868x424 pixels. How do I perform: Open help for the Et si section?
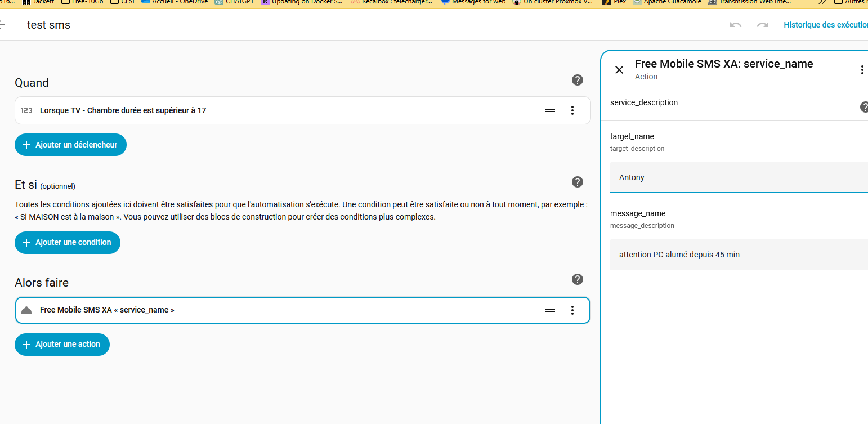[x=577, y=182]
